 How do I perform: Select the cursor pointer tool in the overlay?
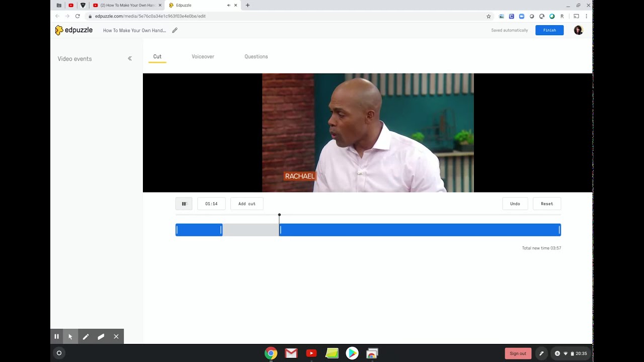coord(70,336)
